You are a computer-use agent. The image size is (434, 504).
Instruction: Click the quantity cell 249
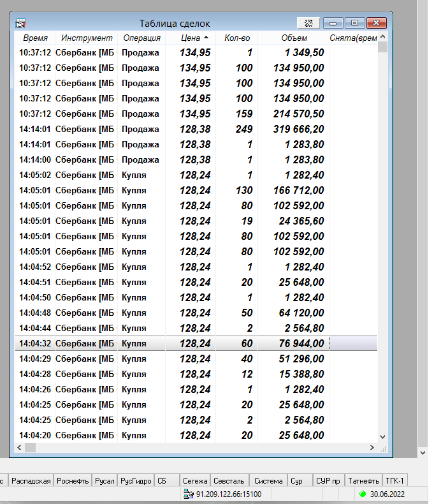point(244,129)
